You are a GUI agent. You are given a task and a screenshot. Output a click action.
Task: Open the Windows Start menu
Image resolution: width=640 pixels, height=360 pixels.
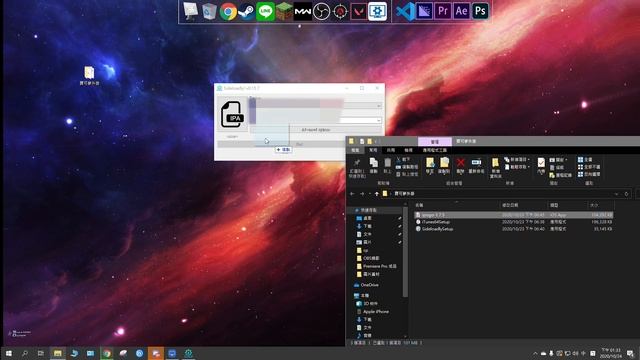click(9, 353)
